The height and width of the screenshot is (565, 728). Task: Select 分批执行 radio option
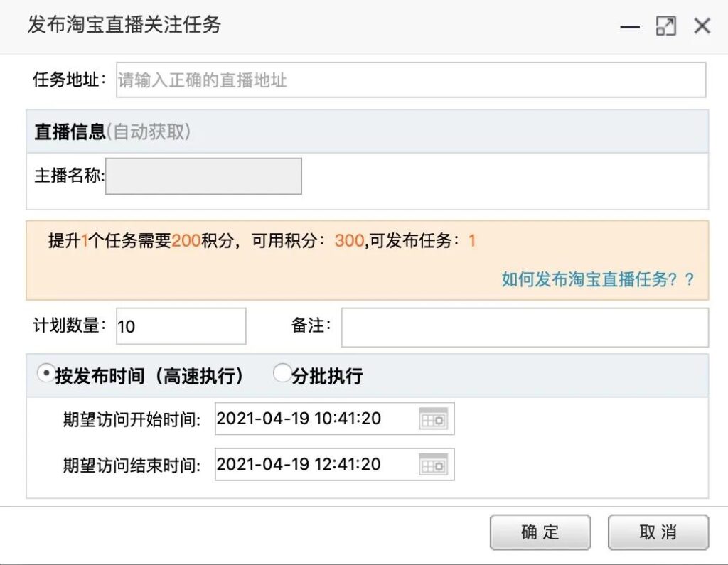[x=282, y=373]
